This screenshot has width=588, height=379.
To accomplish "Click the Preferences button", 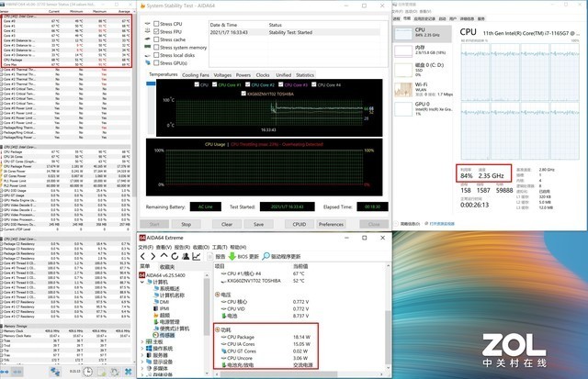I will tap(331, 223).
